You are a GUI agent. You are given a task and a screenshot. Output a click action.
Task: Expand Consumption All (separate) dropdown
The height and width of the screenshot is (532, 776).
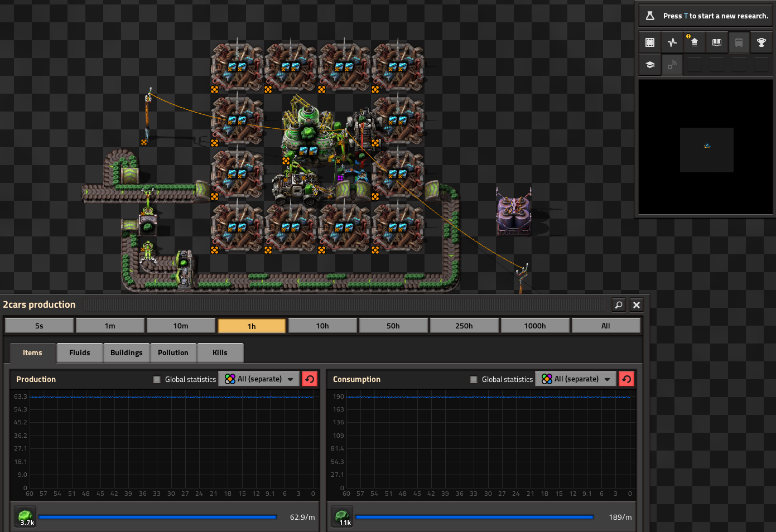click(x=576, y=379)
